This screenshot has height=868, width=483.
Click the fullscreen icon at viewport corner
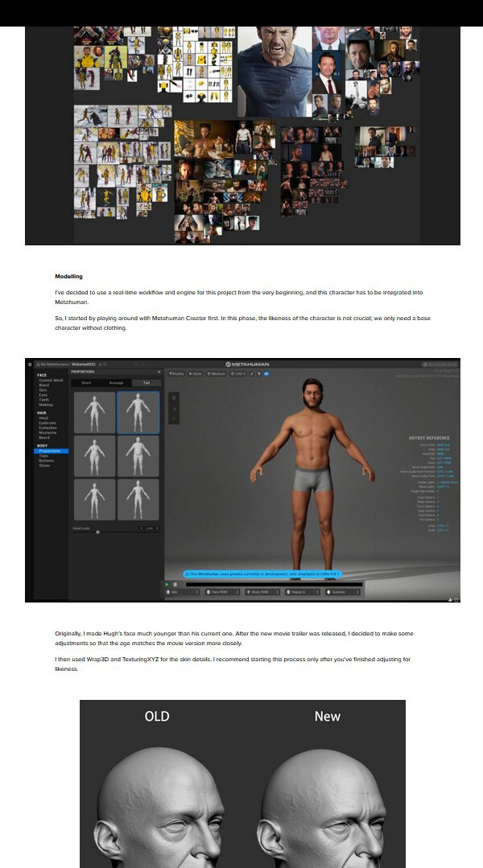point(456,599)
